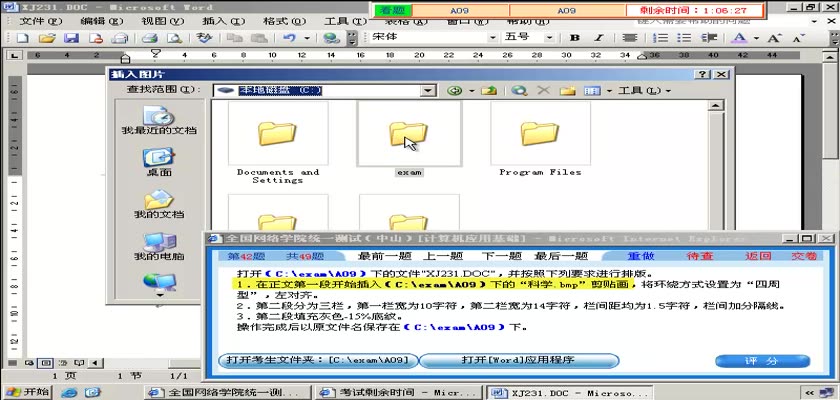Image resolution: width=840 pixels, height=400 pixels.
Task: Save the document with the floppy icon
Action: click(71, 38)
